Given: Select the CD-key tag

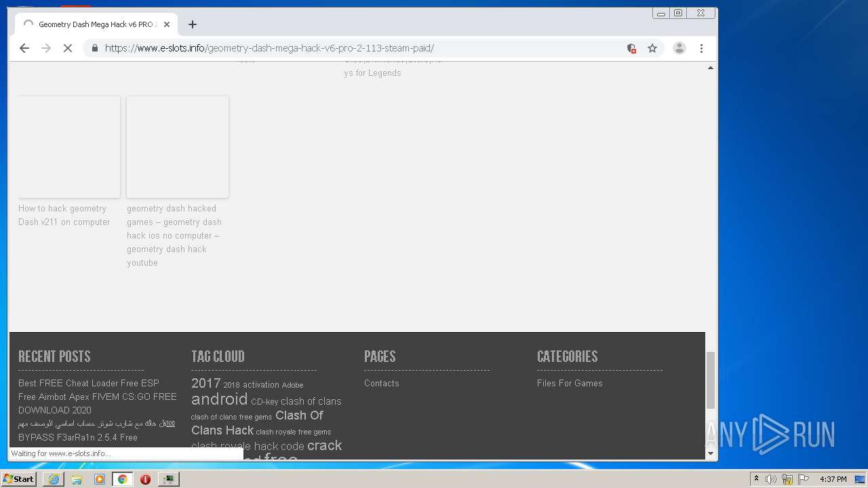Looking at the screenshot, I should tap(264, 402).
